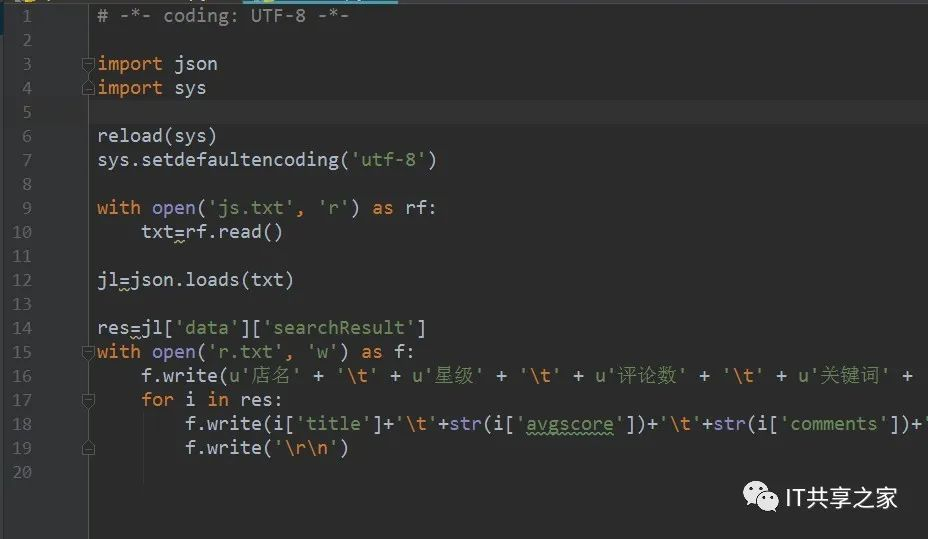Click the u'店名' string on line 16

265,376
